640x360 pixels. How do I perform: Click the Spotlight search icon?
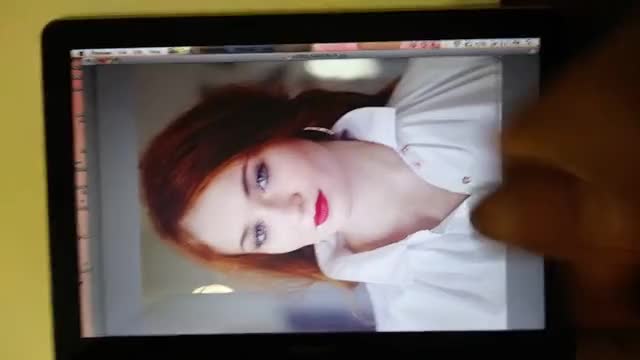pyautogui.click(x=530, y=42)
